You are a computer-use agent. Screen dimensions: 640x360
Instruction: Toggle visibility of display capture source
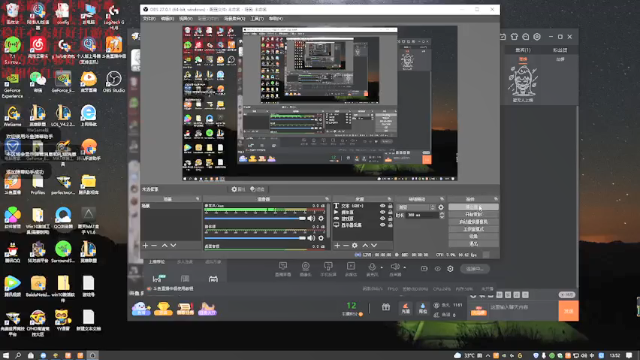click(382, 225)
